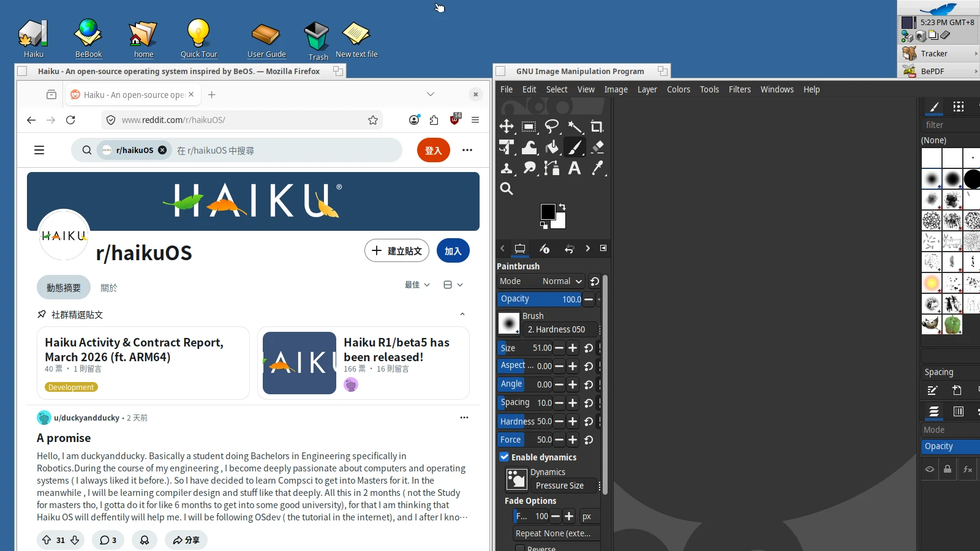Select the Bucket Fill tool
The image size is (980, 551).
click(x=552, y=148)
